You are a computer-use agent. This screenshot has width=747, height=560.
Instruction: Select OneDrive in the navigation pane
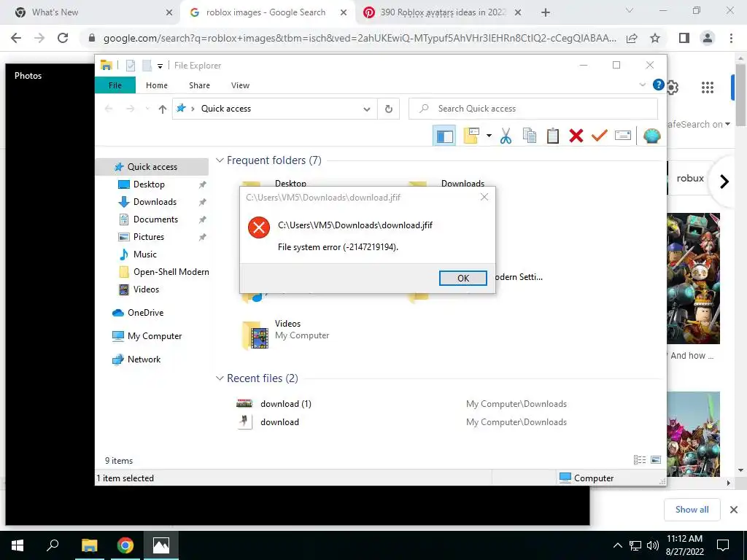pyautogui.click(x=145, y=313)
